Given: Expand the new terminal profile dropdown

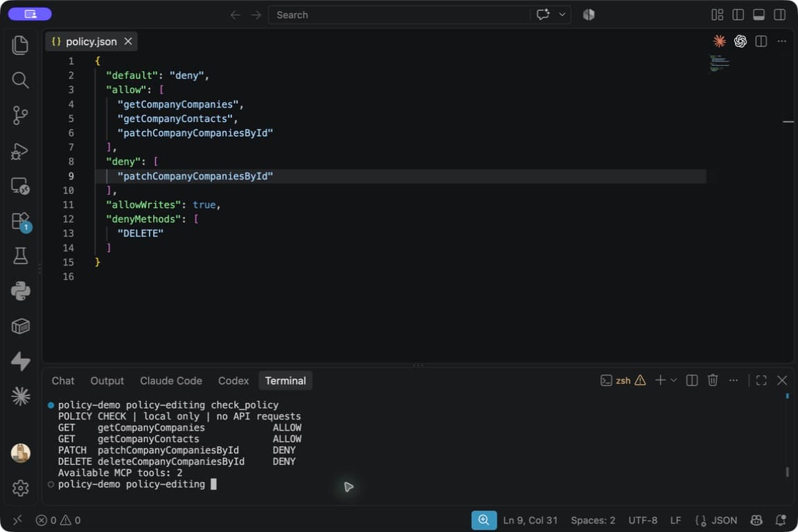Looking at the screenshot, I should pyautogui.click(x=673, y=380).
